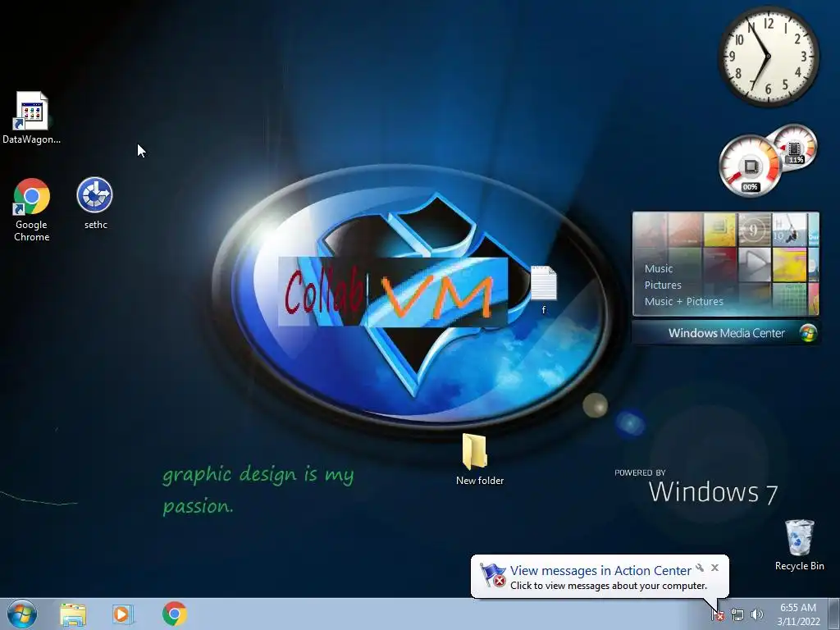Click the RAM usage small gauge
The width and height of the screenshot is (840, 630).
tap(796, 147)
